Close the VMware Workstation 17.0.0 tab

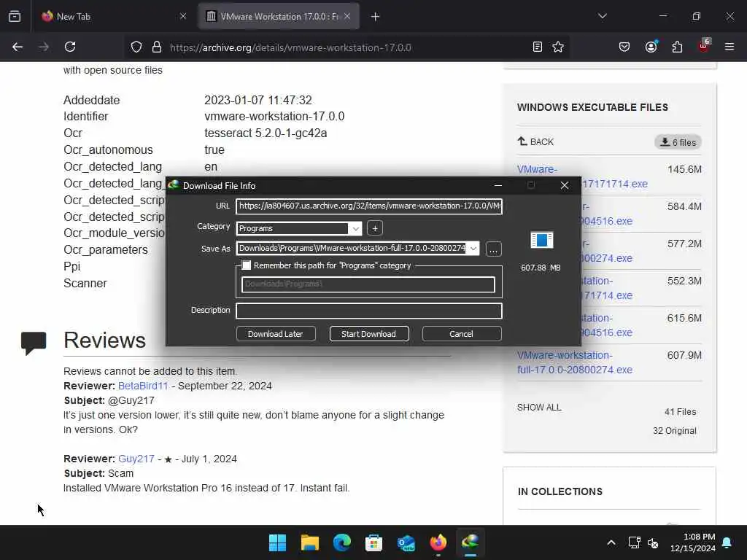pos(347,16)
